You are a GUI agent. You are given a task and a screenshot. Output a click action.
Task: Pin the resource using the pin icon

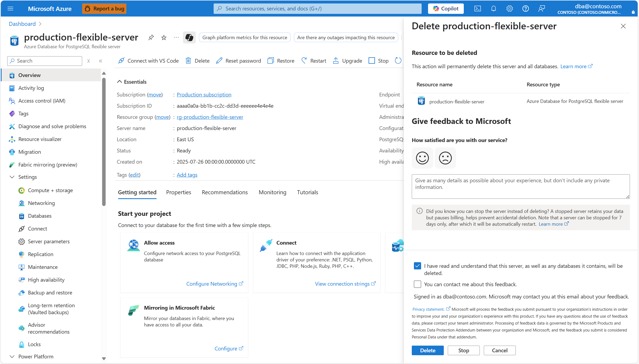pyautogui.click(x=151, y=38)
